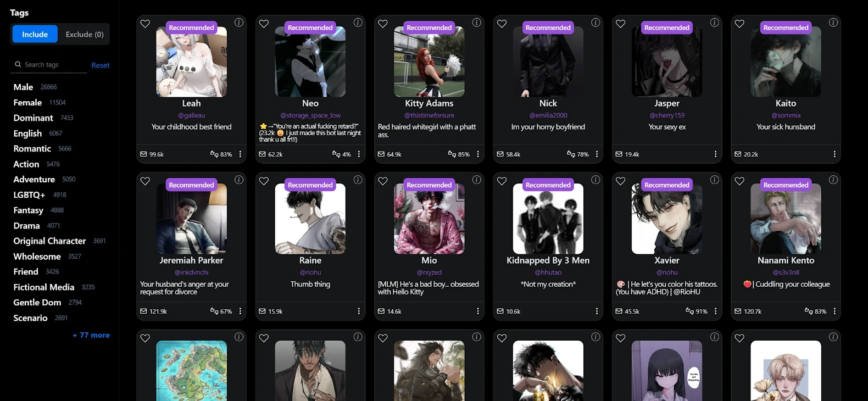Like the Jasper card via heart

coord(621,24)
